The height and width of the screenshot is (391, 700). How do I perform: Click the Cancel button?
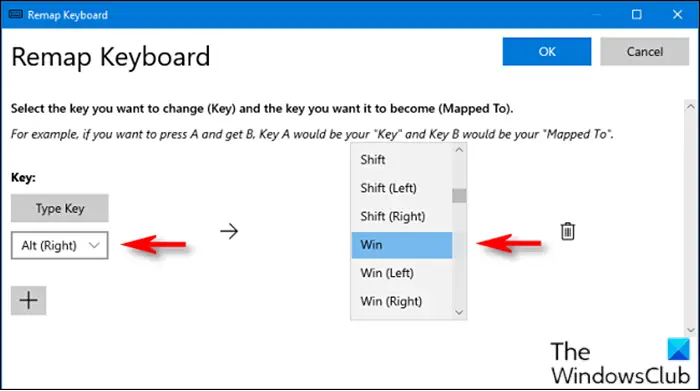pos(644,51)
